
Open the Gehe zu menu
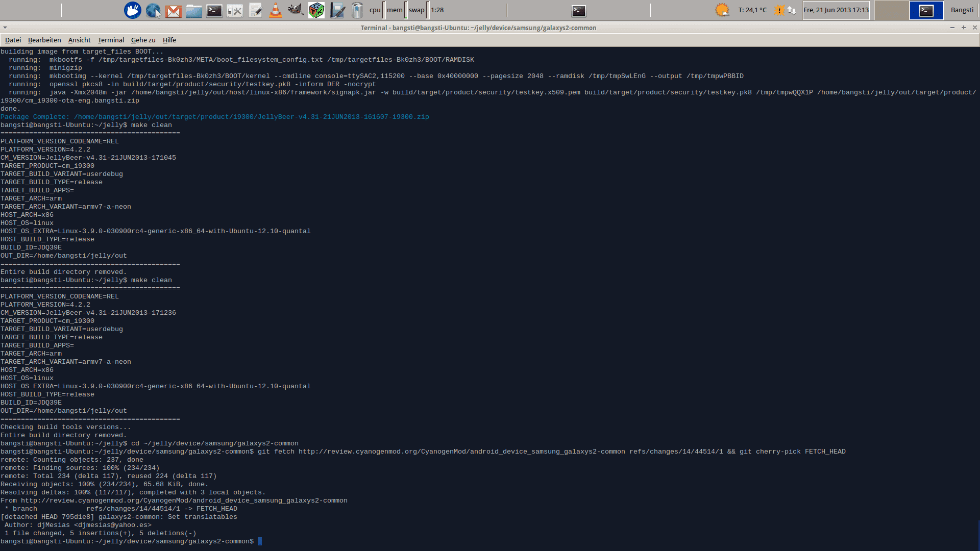point(143,40)
